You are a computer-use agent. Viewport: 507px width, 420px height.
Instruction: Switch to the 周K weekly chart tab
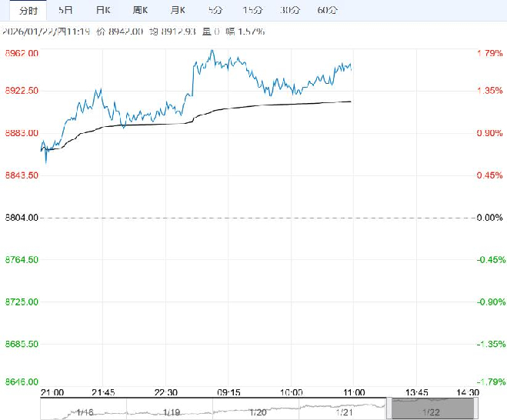(x=140, y=11)
